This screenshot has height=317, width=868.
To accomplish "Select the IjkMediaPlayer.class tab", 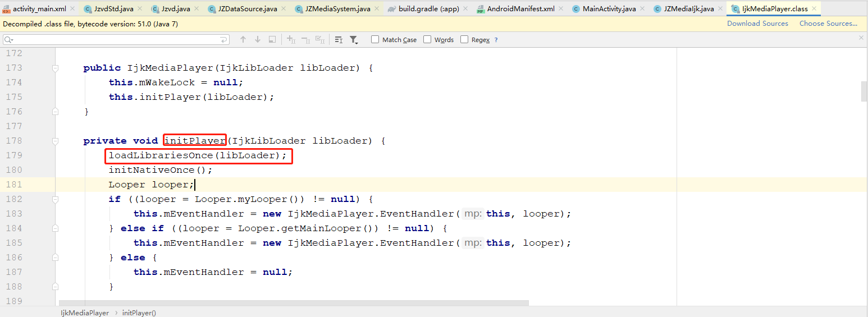I will (775, 9).
